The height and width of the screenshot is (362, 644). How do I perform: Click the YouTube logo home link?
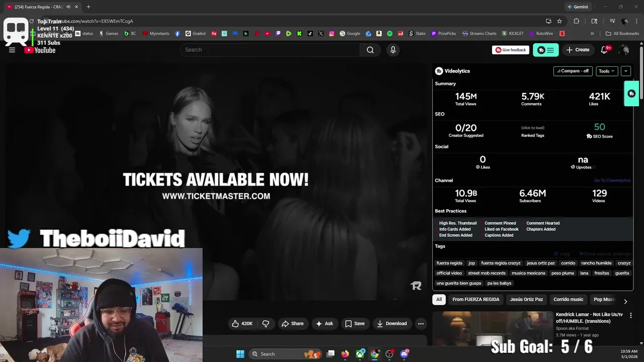pos(40,50)
